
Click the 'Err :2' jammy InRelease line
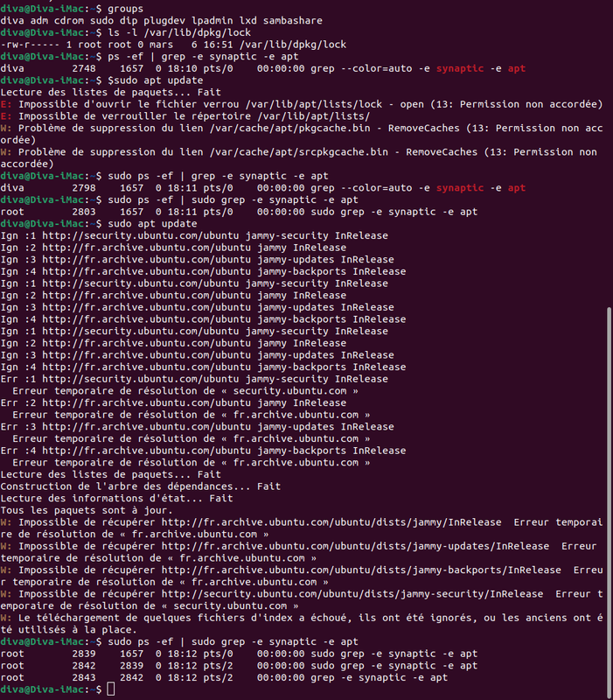[173, 402]
